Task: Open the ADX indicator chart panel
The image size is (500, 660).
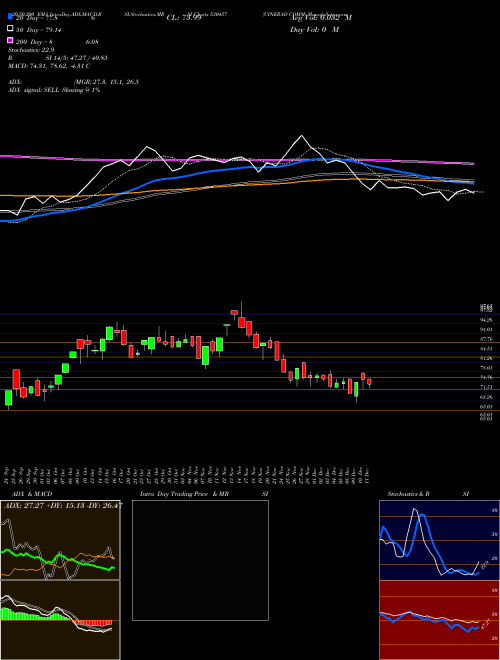Action: click(60, 540)
